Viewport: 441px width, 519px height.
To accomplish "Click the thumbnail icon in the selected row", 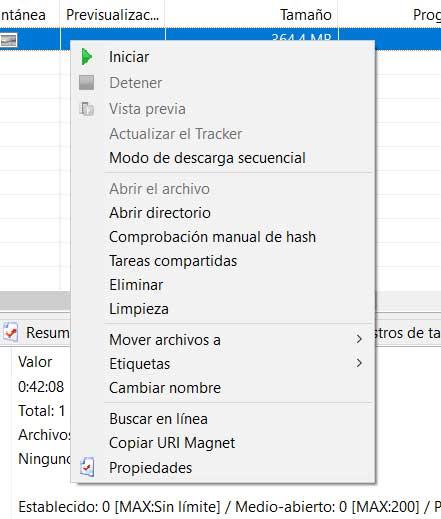I will coord(8,40).
